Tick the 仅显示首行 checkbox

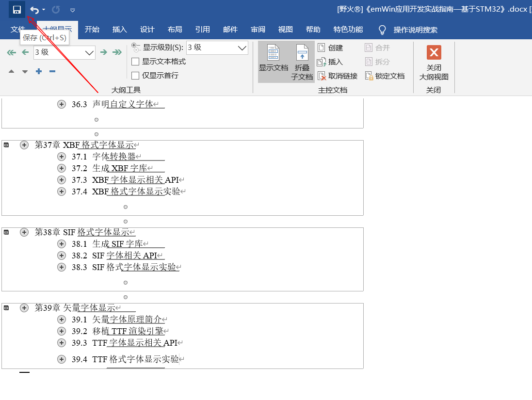[136, 75]
